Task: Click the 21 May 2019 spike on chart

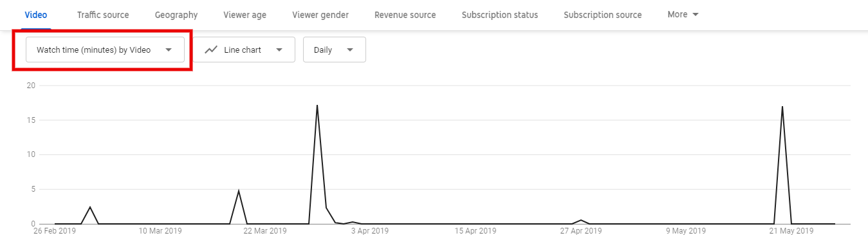Action: click(x=782, y=106)
